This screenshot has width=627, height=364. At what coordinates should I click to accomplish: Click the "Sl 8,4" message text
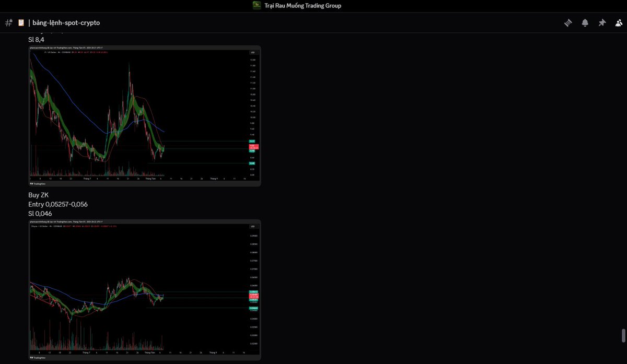[36, 40]
